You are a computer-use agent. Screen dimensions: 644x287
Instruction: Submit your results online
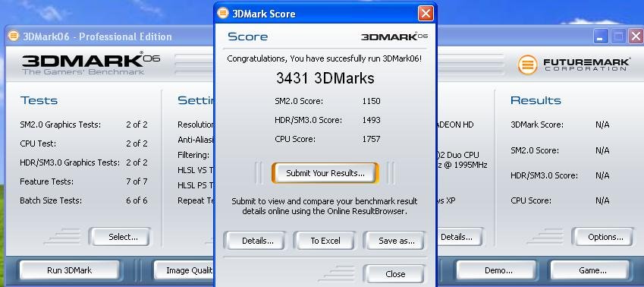coord(325,173)
